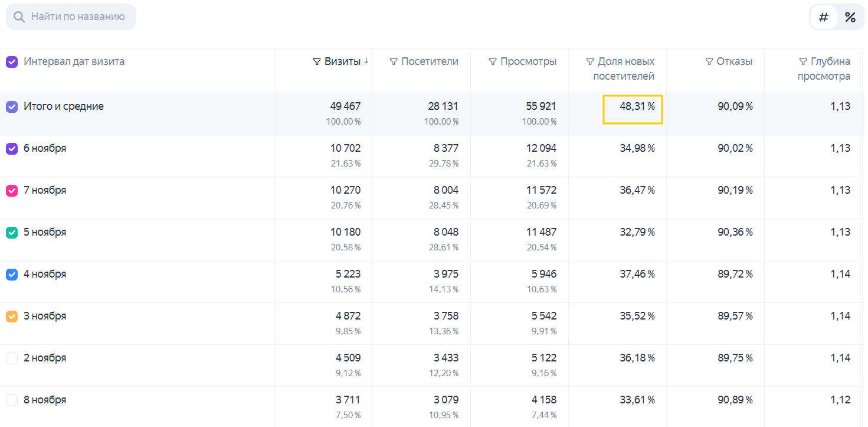Open filter icon for Визиты column

[317, 61]
